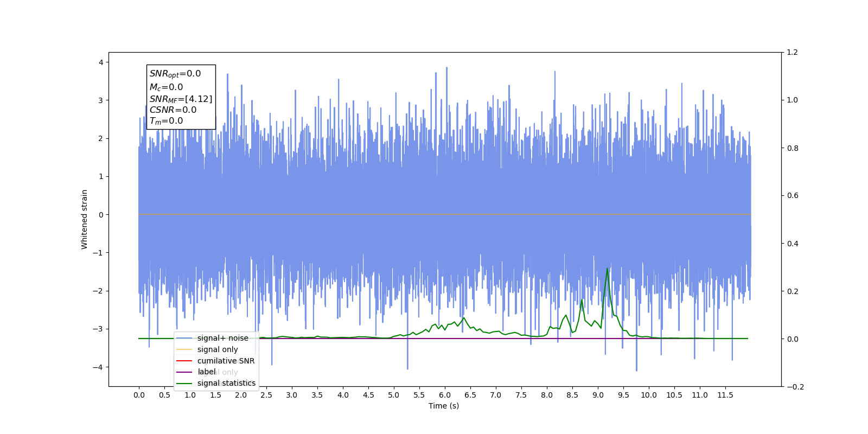Click the 0.0 tick on time axis
868x434 pixels.
[x=139, y=395]
